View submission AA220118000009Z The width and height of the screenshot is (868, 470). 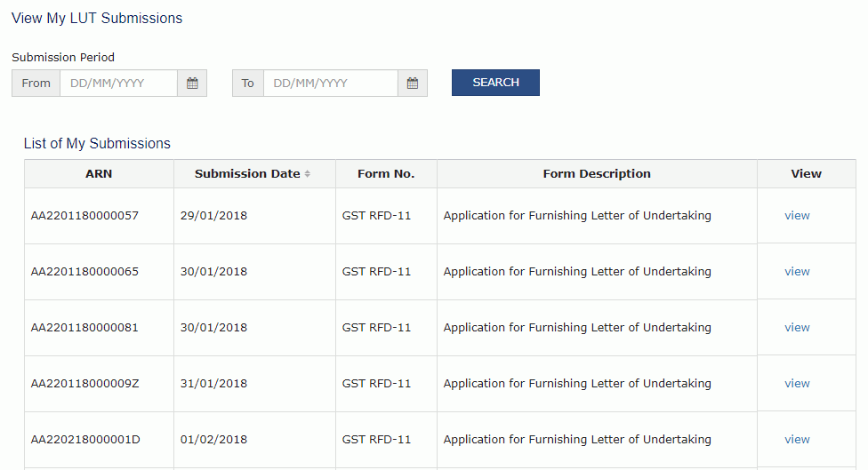coord(797,383)
